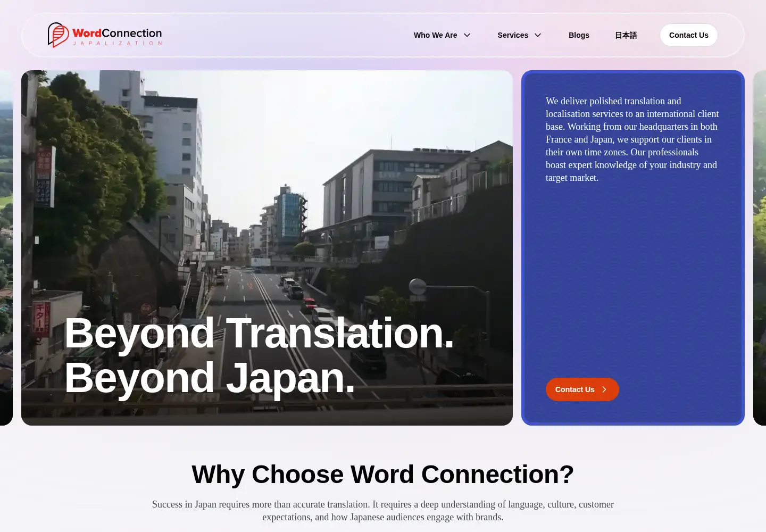Click the arrow icon in orange Contact Us

pos(604,389)
